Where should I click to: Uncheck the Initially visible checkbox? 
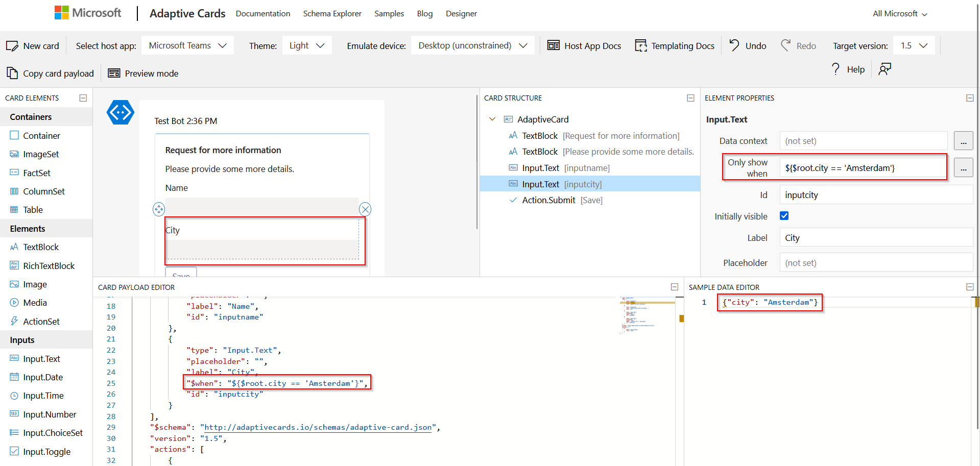click(x=784, y=216)
